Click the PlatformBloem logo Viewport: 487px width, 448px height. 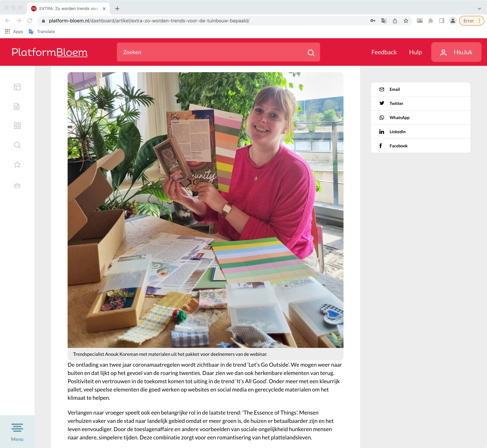[x=49, y=52]
